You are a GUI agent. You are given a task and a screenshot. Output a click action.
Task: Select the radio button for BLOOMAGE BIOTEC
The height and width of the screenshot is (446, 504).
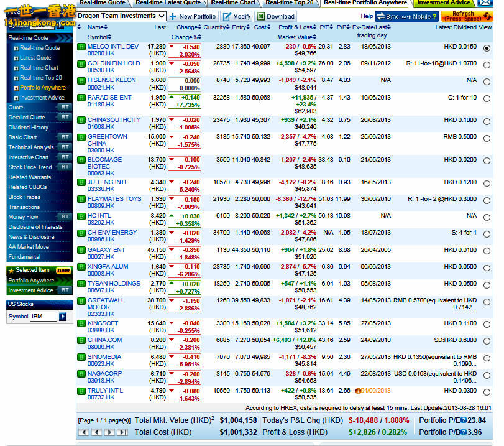point(487,161)
